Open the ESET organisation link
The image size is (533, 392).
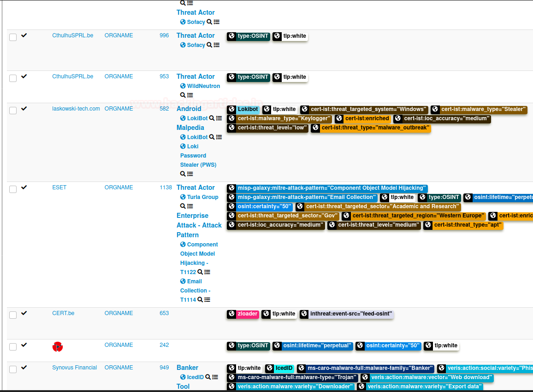tap(59, 187)
